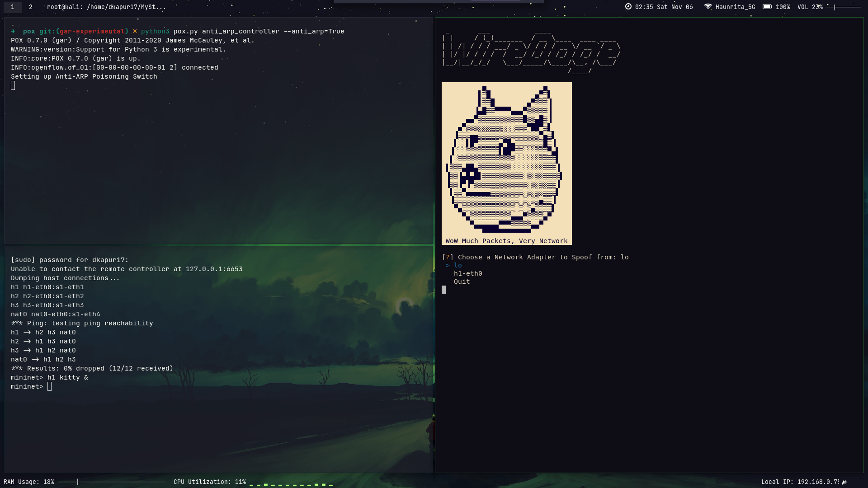This screenshot has height=488, width=868.
Task: Click the CPU Utilization: 11% label
Action: [210, 482]
